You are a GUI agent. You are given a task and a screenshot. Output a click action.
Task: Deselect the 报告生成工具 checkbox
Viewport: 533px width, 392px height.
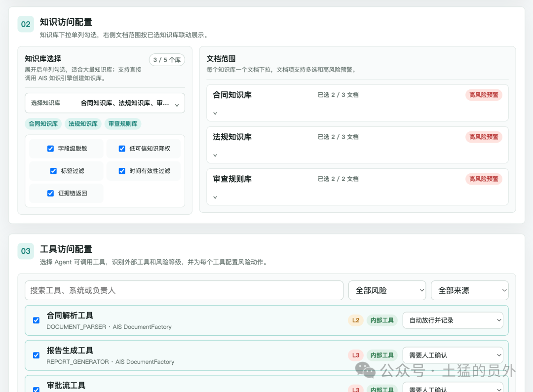coord(37,355)
